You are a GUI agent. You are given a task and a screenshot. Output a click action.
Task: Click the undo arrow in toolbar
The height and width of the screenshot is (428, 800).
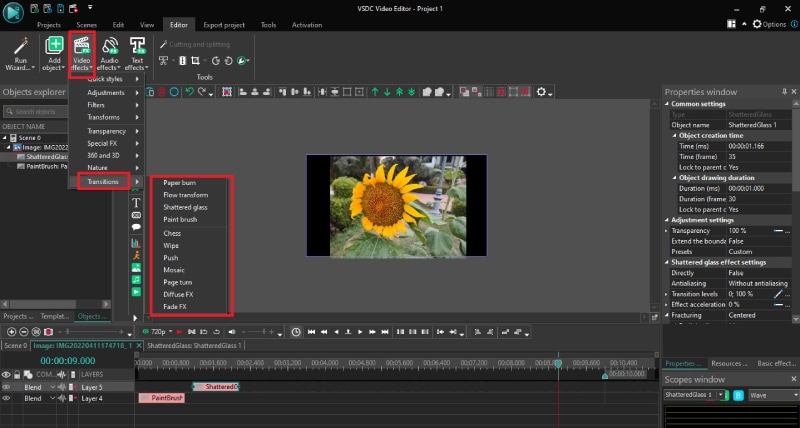tap(190, 92)
